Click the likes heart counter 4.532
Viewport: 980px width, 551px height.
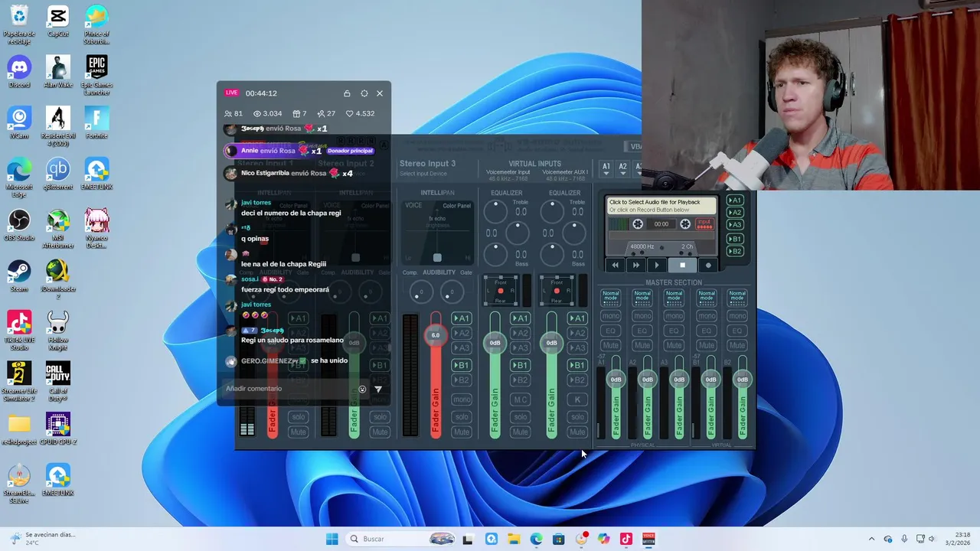360,113
